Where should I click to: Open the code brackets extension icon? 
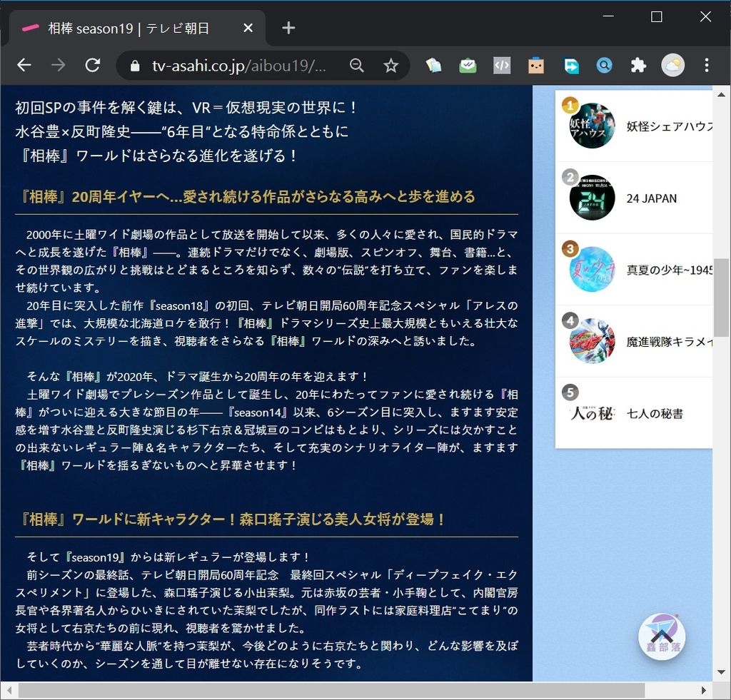(x=502, y=66)
